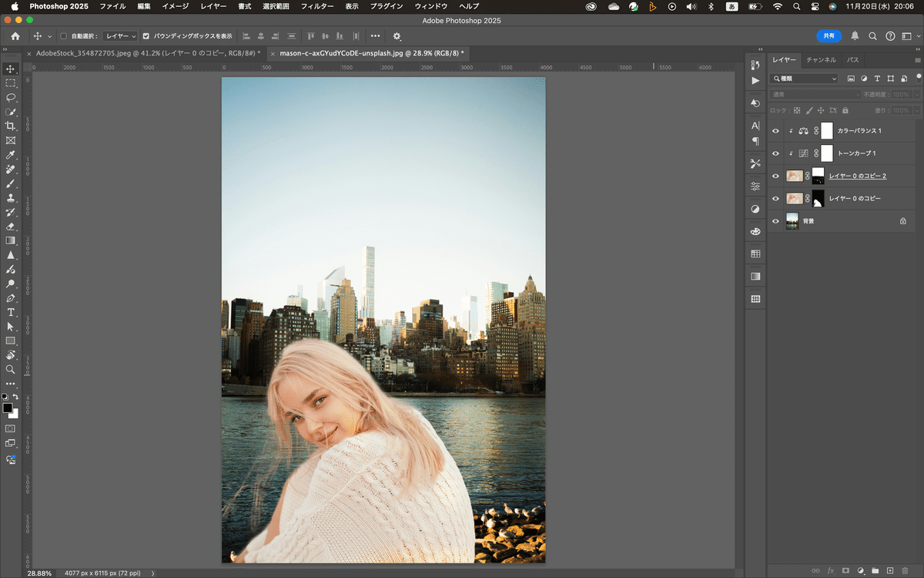
Task: Select the Rectangular Marquee tool
Action: point(11,83)
